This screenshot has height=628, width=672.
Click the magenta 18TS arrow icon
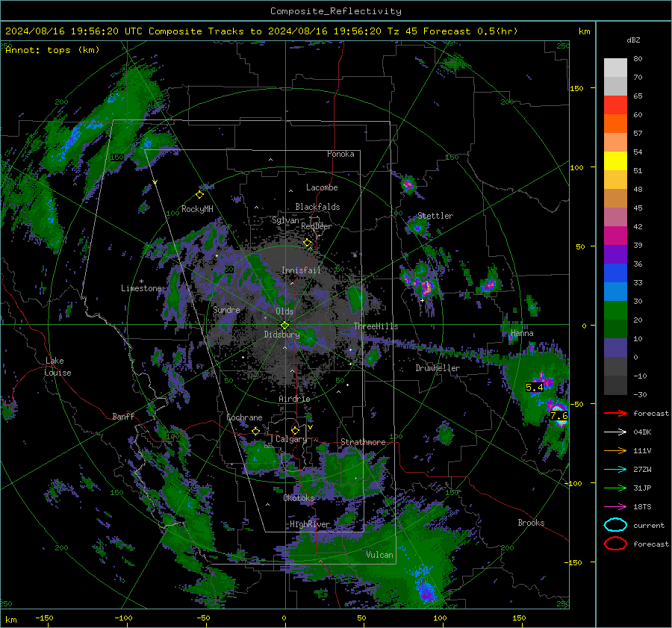click(x=615, y=507)
